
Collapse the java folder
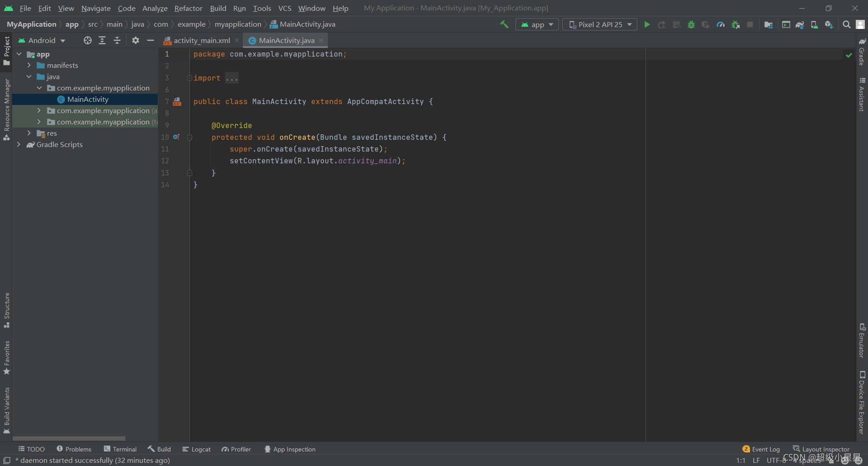pos(29,76)
